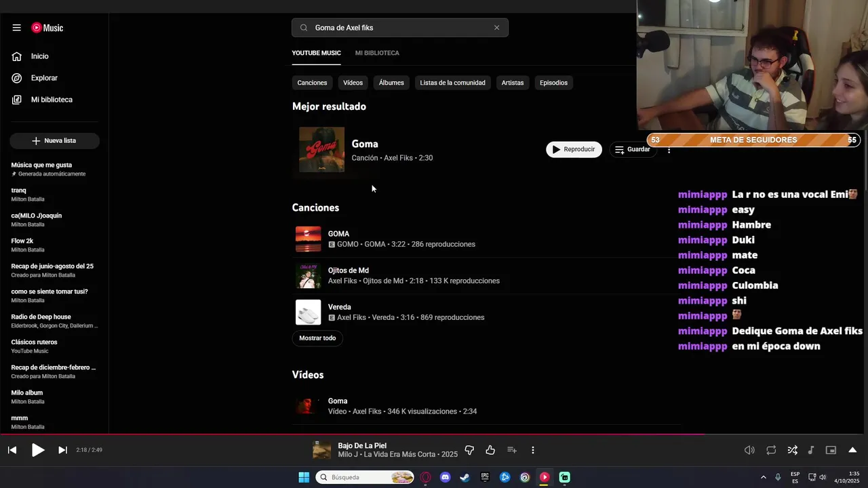The image size is (868, 488).
Task: Seek on the red playback progress bar
Action: [x=434, y=434]
